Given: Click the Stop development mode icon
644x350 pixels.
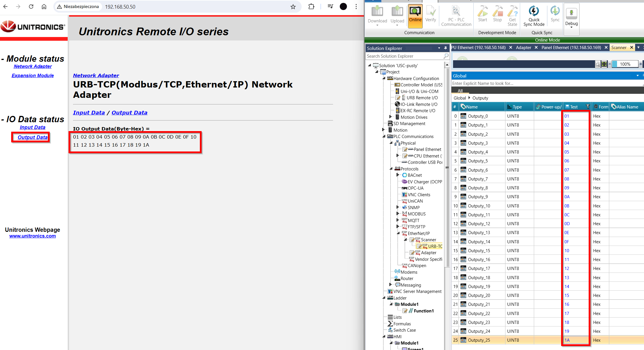Looking at the screenshot, I should pos(497,14).
